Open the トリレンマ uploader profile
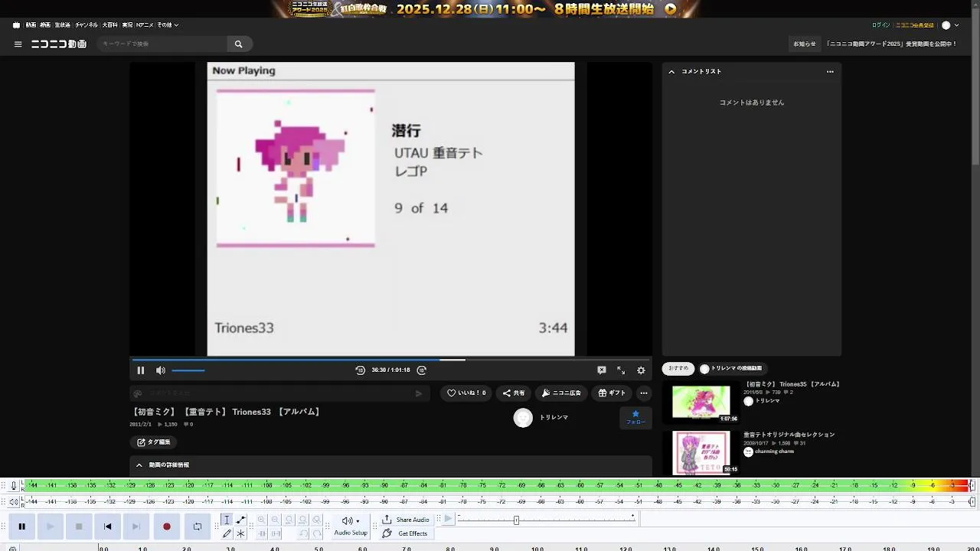The image size is (980, 551). click(x=554, y=418)
